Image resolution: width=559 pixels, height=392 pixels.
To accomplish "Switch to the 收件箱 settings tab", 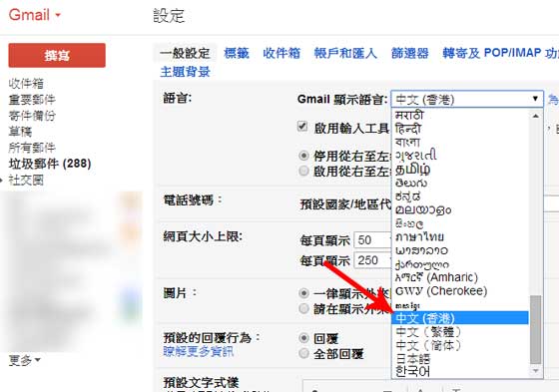I will point(281,53).
